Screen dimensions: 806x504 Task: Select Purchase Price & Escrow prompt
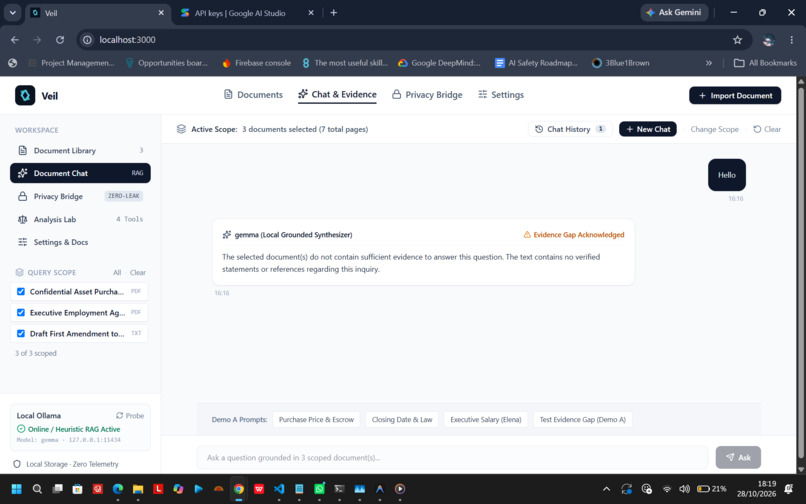point(316,420)
